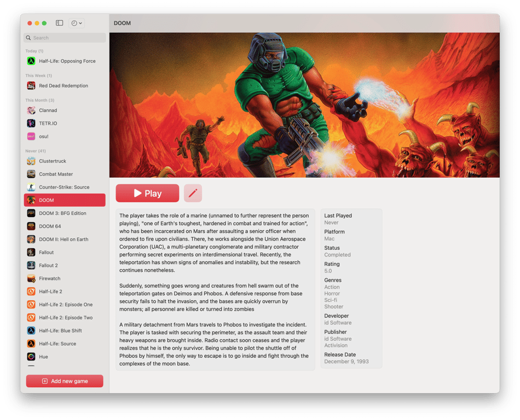Click the pencil edit game button
Viewport: 520px width, 420px height.
193,193
